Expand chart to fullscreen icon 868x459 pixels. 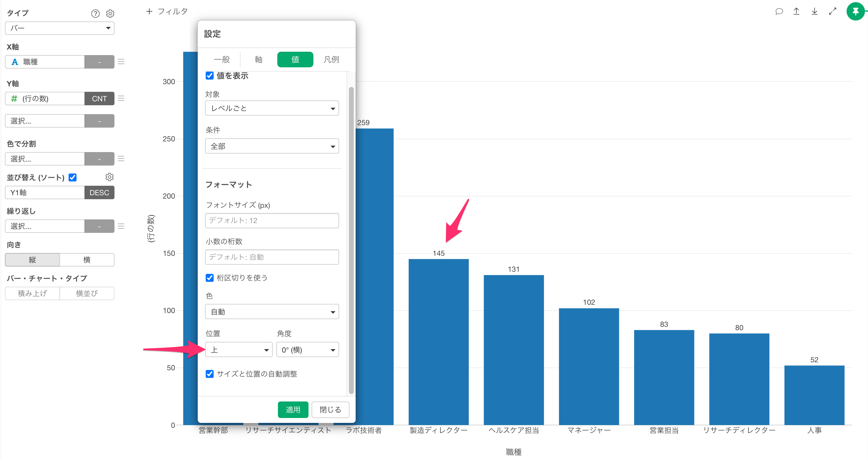point(832,11)
